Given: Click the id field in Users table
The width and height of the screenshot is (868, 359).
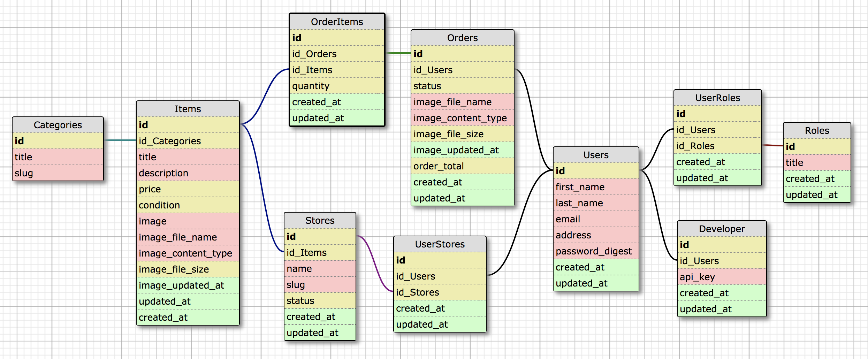Looking at the screenshot, I should pos(596,171).
